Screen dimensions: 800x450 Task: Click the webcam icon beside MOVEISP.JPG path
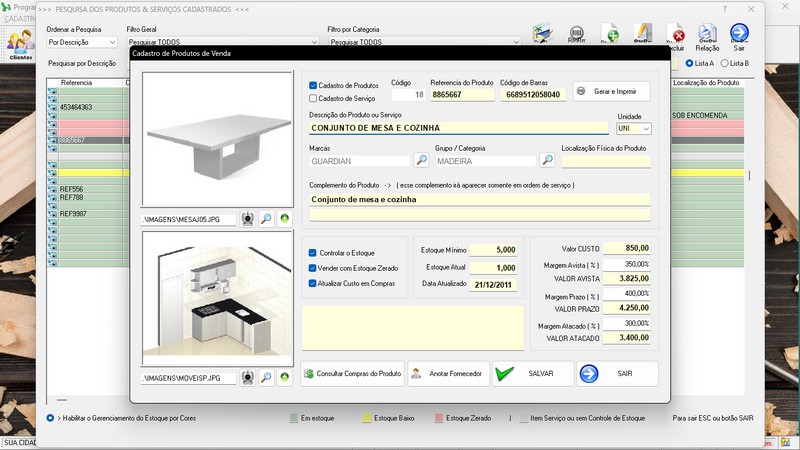pos(248,378)
